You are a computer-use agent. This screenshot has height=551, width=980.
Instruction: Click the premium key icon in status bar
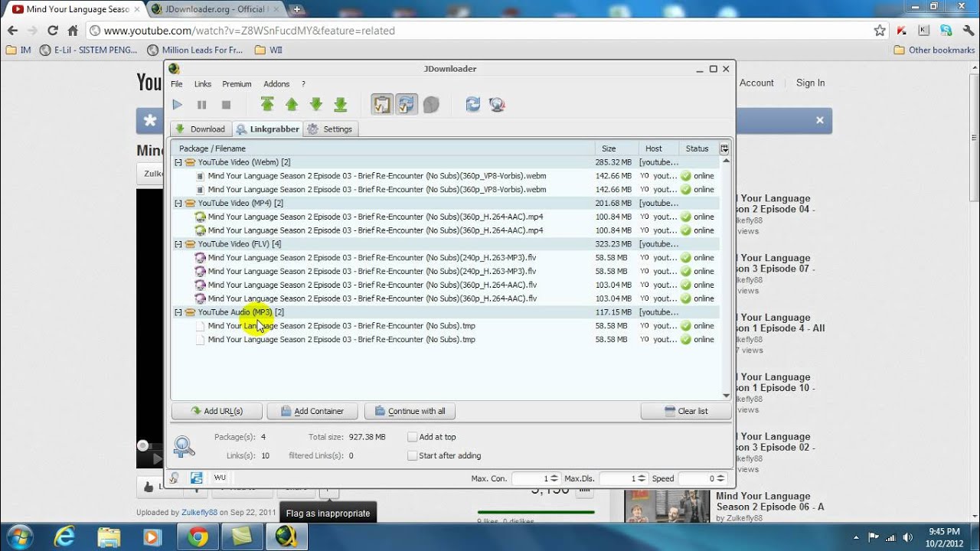coord(174,478)
